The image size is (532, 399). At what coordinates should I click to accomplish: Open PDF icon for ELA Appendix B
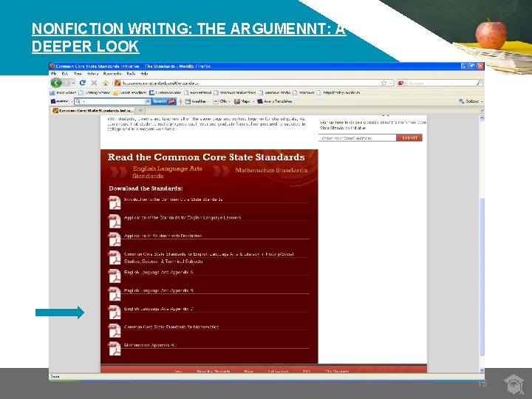tap(115, 294)
